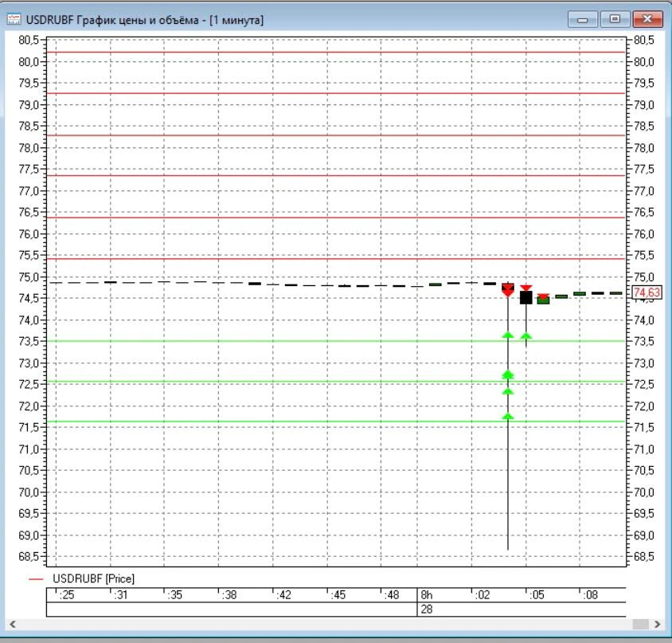The image size is (672, 643).
Task: Close the USDRUBF chart window
Action: (647, 19)
